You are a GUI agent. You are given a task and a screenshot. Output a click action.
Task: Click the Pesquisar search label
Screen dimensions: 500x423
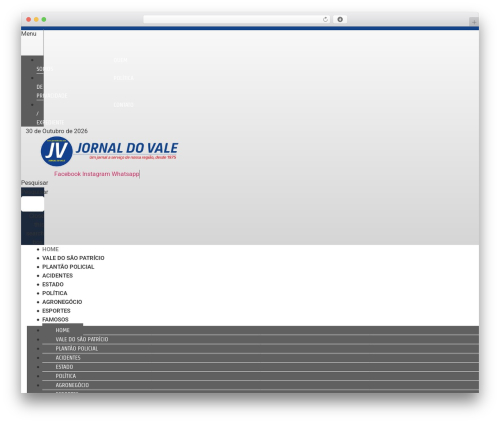click(x=35, y=183)
